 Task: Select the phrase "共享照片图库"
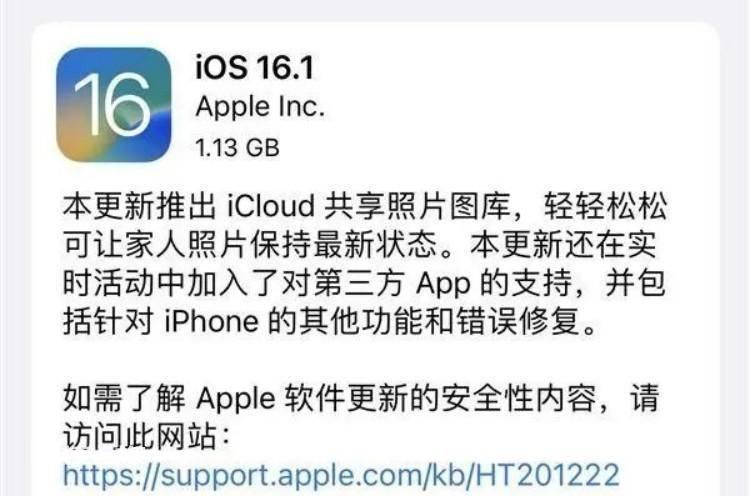coord(417,207)
